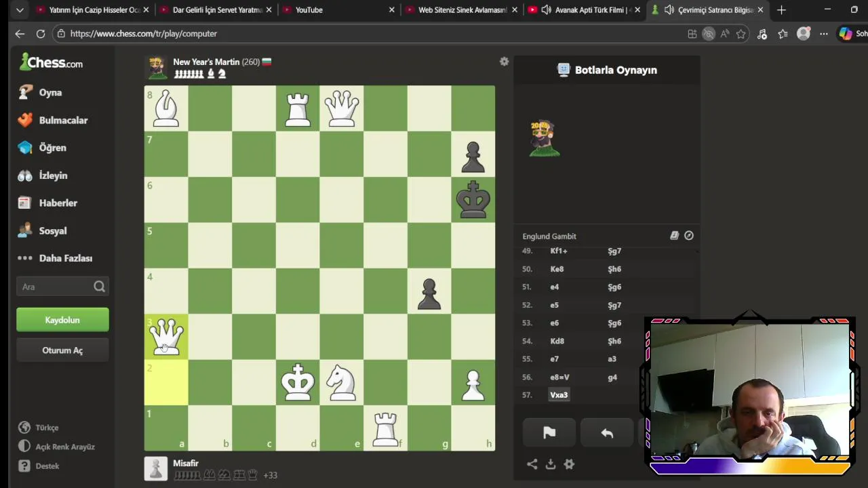Image resolution: width=868 pixels, height=488 pixels.
Task: Click the search magnifier icon
Action: (x=99, y=287)
